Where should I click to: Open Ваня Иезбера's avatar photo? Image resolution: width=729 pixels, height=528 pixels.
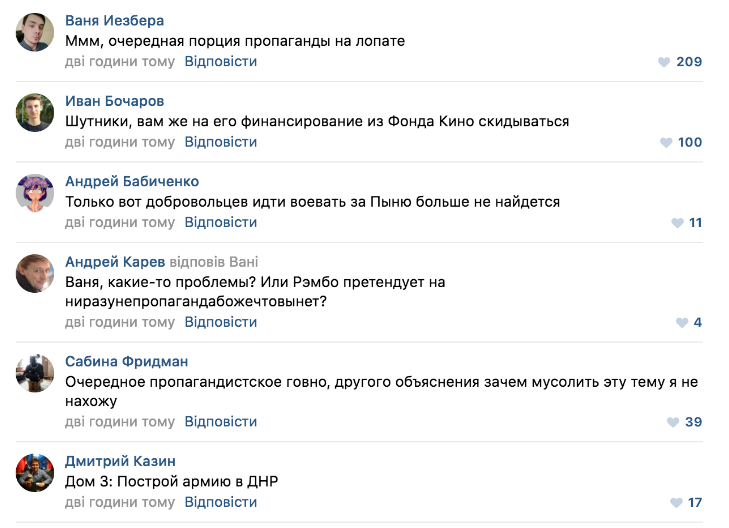35,33
